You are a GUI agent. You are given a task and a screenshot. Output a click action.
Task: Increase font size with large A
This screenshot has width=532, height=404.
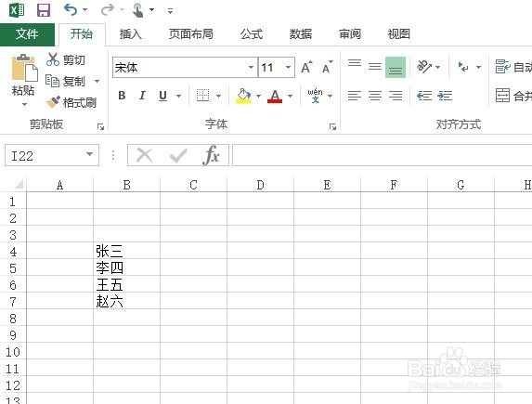[306, 67]
